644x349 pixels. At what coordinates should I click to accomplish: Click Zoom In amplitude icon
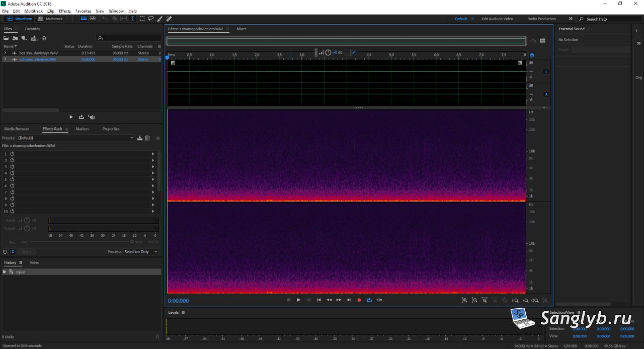point(464,300)
